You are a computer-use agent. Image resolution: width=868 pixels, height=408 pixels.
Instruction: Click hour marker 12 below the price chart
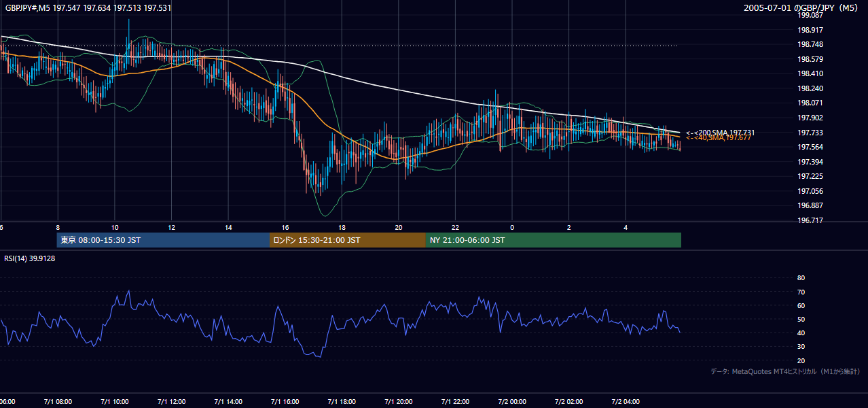[171, 227]
